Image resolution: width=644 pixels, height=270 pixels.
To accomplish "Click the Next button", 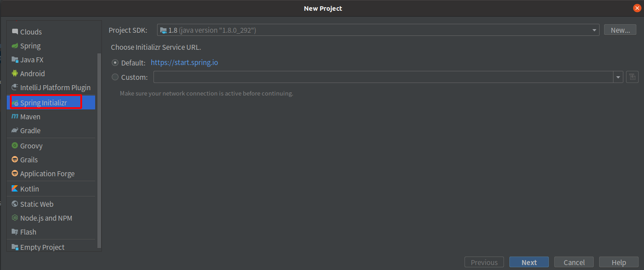I will tap(529, 262).
